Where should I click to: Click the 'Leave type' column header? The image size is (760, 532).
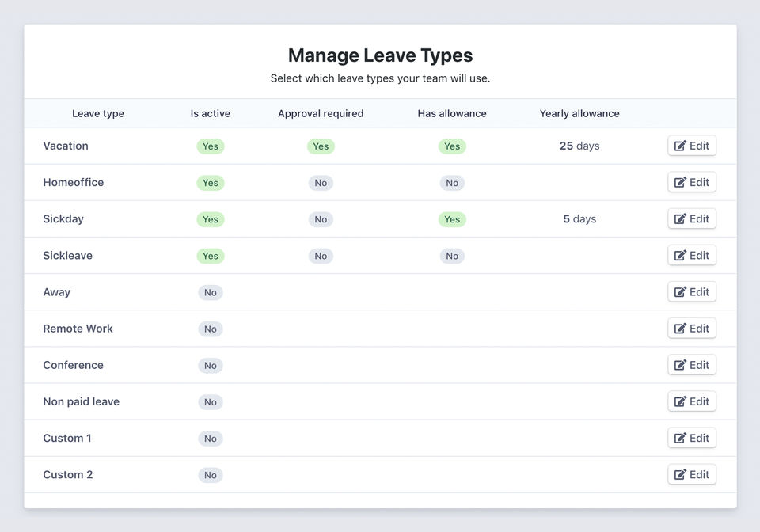(x=98, y=113)
